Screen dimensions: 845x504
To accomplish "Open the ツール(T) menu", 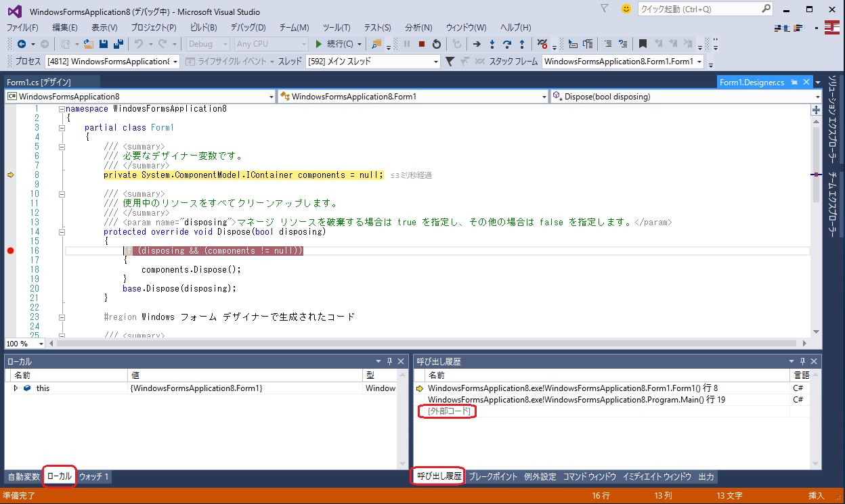I will pyautogui.click(x=337, y=27).
